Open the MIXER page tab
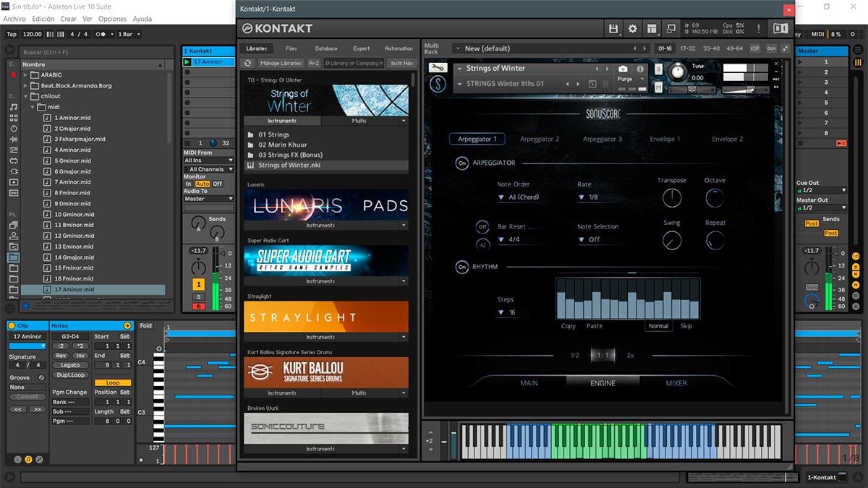This screenshot has width=868, height=488. tap(676, 383)
